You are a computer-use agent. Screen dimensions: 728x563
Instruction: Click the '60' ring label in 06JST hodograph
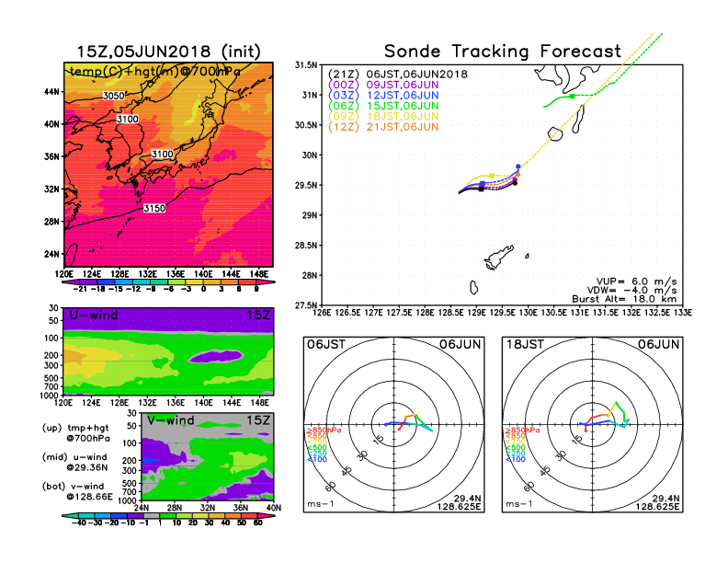click(331, 487)
